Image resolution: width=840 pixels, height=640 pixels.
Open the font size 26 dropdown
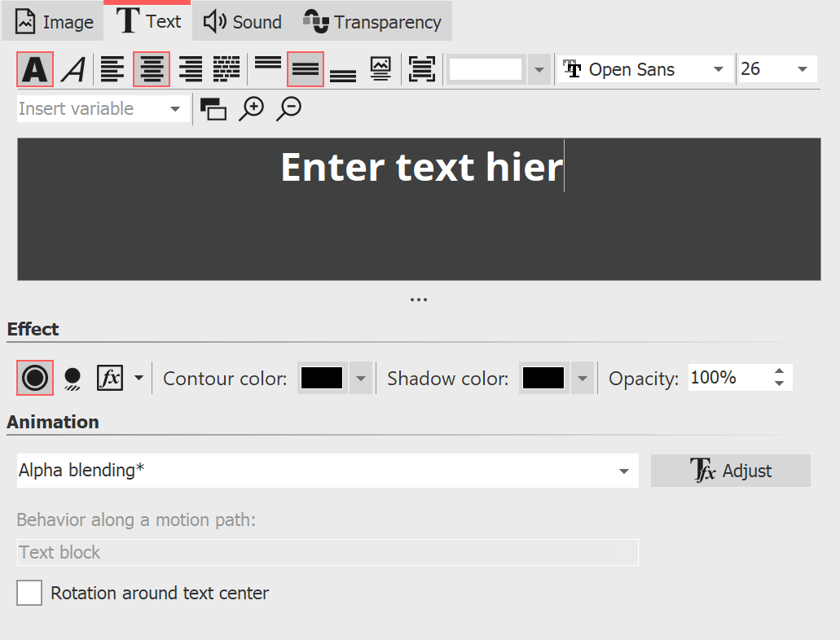[x=803, y=69]
